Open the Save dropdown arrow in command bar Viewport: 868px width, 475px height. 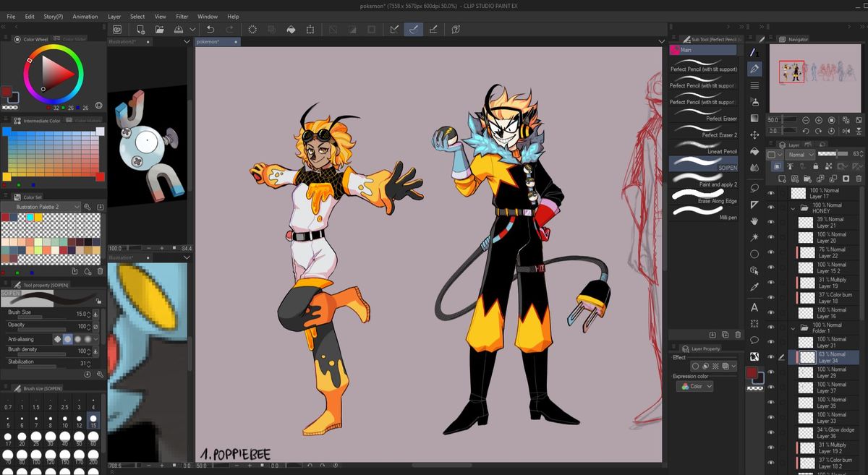pos(192,30)
